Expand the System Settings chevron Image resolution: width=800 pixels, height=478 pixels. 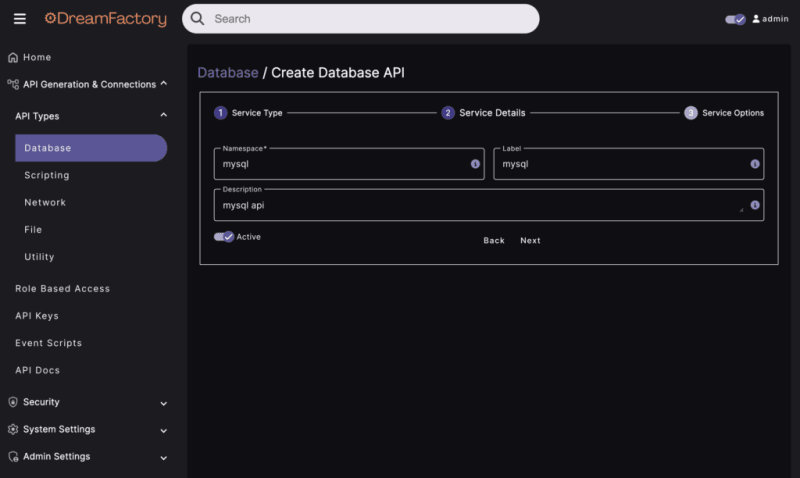click(164, 431)
